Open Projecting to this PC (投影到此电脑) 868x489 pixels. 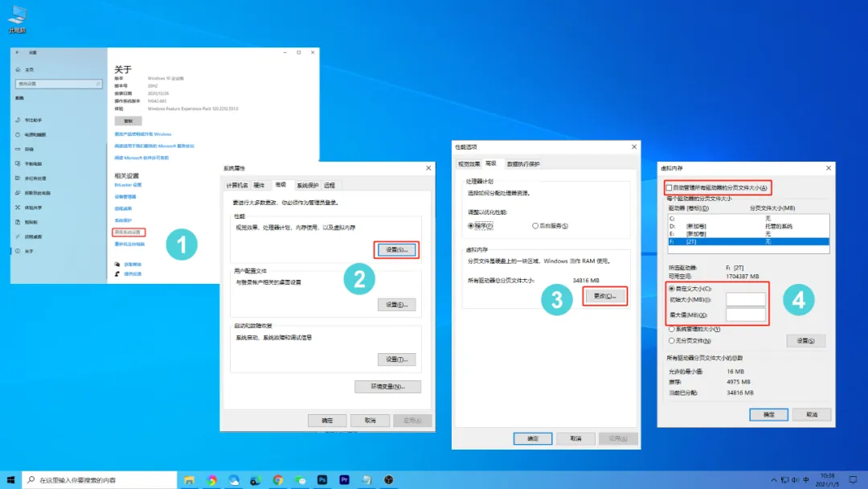point(33,193)
